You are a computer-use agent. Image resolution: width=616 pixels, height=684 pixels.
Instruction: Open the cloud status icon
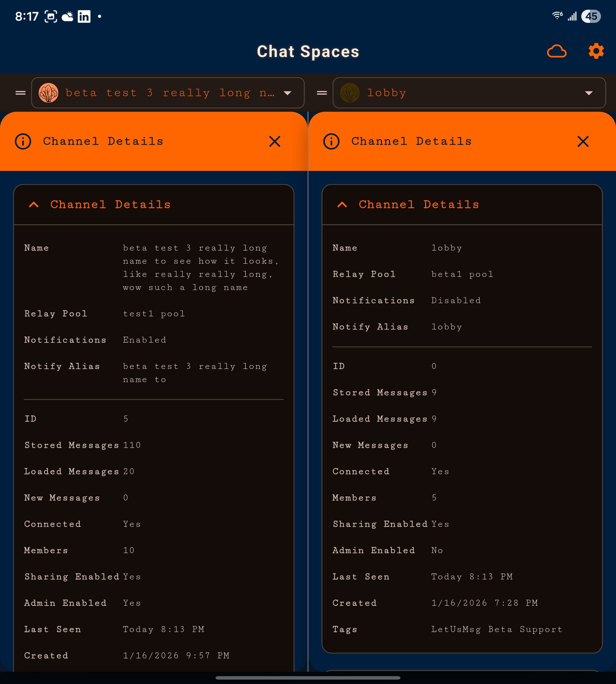[557, 51]
